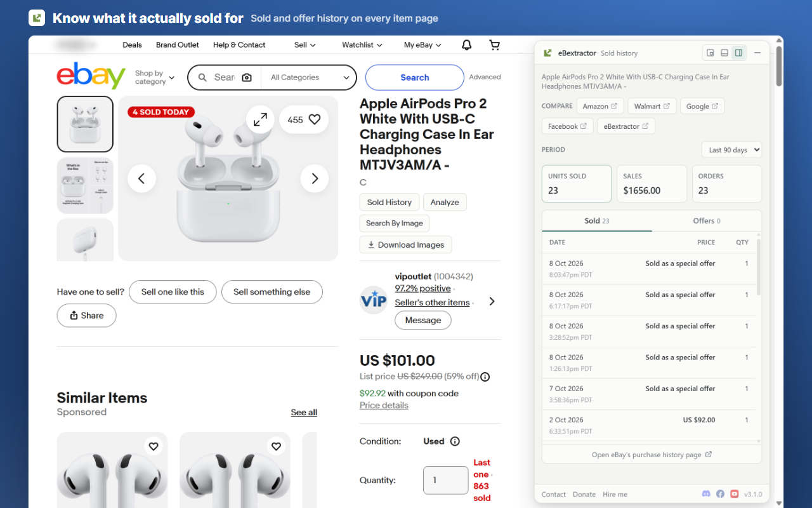Click Sell one like this
This screenshot has width=812, height=508.
173,292
